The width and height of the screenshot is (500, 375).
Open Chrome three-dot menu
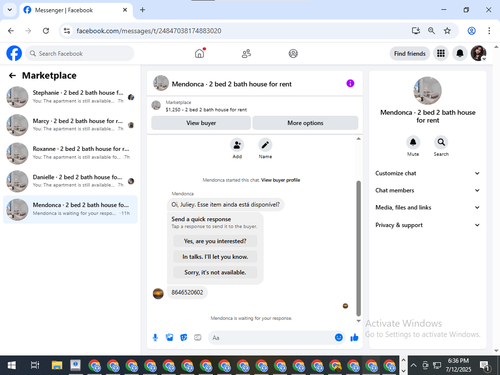pyautogui.click(x=489, y=31)
